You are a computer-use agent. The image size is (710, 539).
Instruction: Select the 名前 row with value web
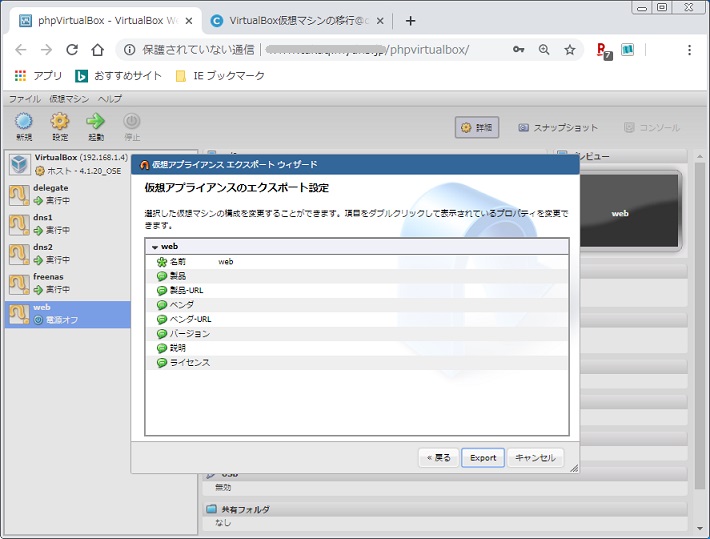(357, 262)
